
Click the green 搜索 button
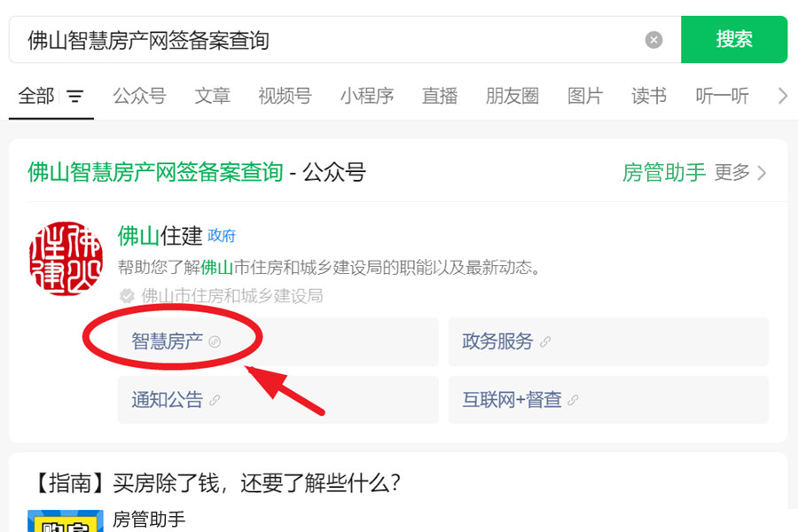tap(734, 39)
